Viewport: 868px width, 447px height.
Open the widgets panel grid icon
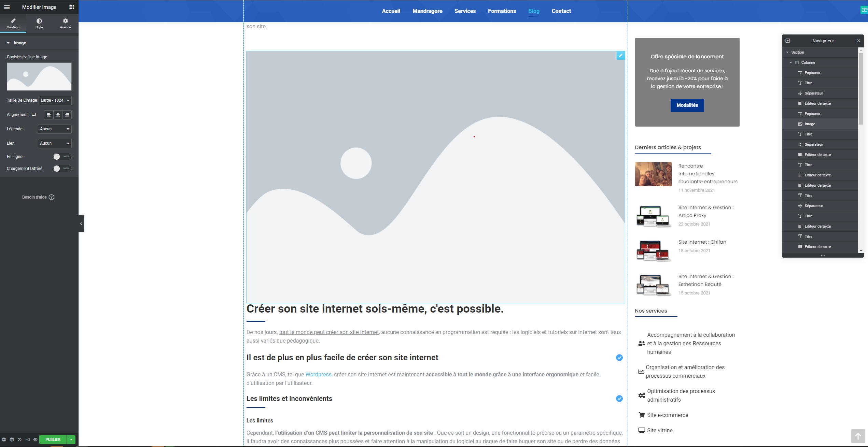point(71,7)
